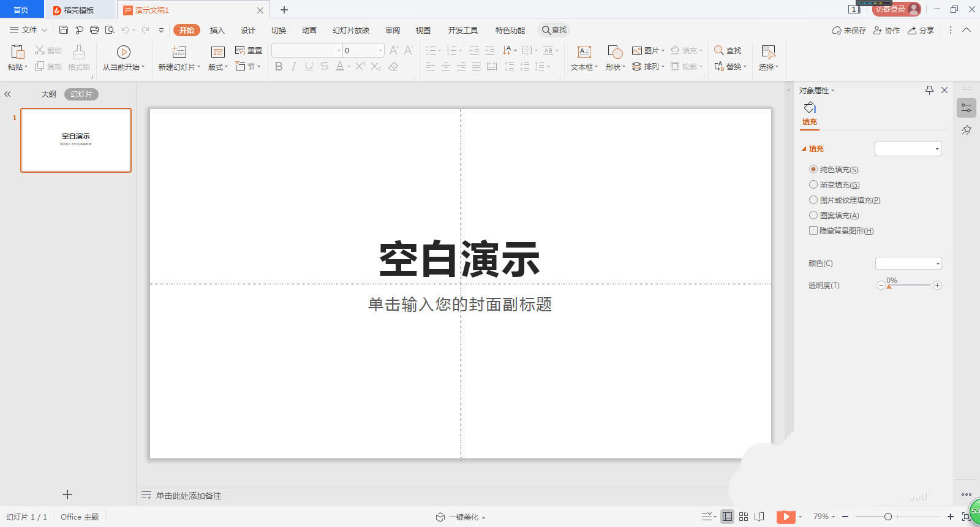Decrease font size with the smaller A icon
Image resolution: width=980 pixels, height=527 pixels.
[x=409, y=50]
